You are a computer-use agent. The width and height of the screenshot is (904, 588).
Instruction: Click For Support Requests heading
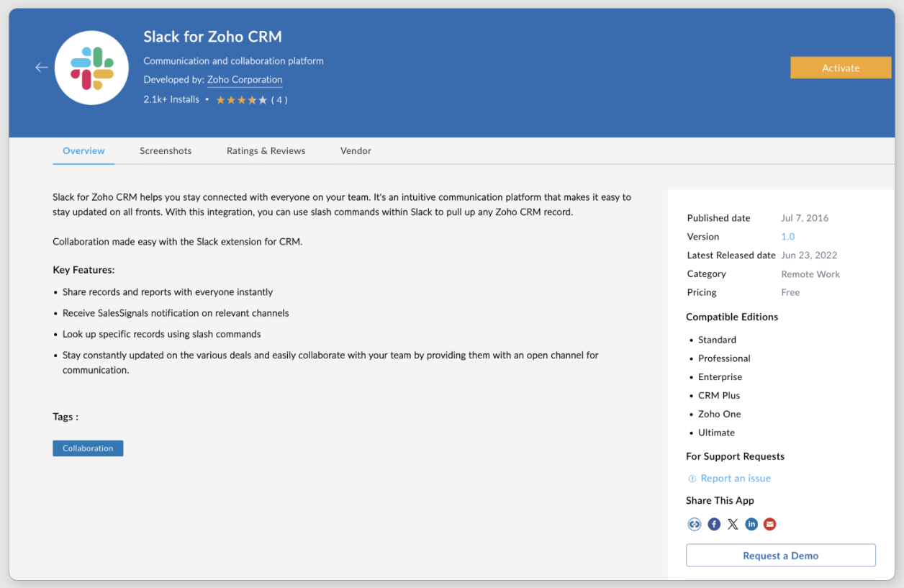(x=735, y=457)
